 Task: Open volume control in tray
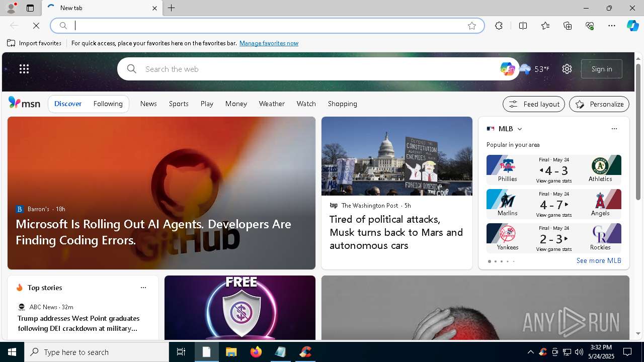coord(579,352)
